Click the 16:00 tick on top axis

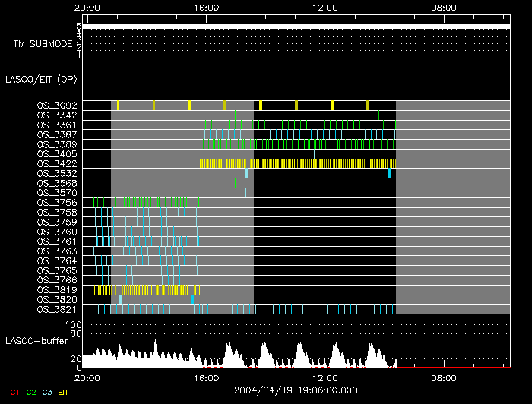point(207,7)
